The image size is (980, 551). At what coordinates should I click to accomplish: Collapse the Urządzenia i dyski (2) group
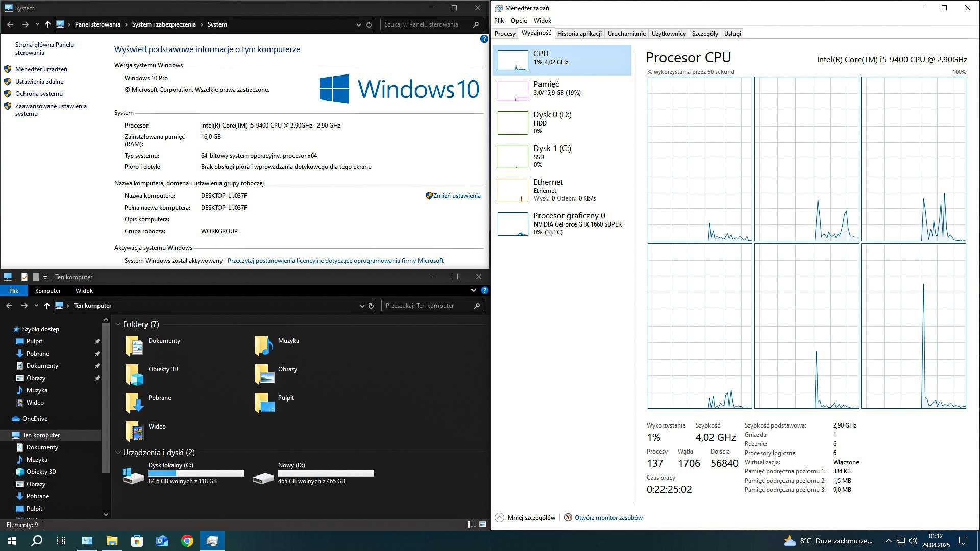(x=118, y=453)
